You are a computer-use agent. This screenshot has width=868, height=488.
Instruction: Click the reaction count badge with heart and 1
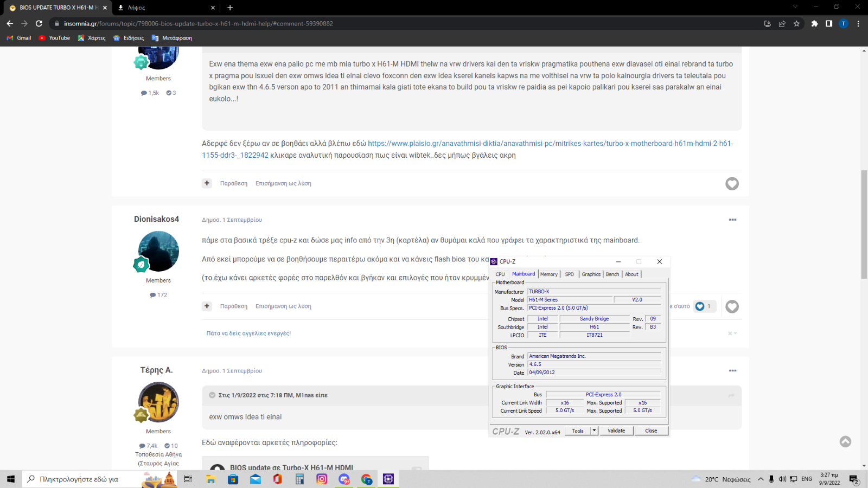click(x=704, y=306)
